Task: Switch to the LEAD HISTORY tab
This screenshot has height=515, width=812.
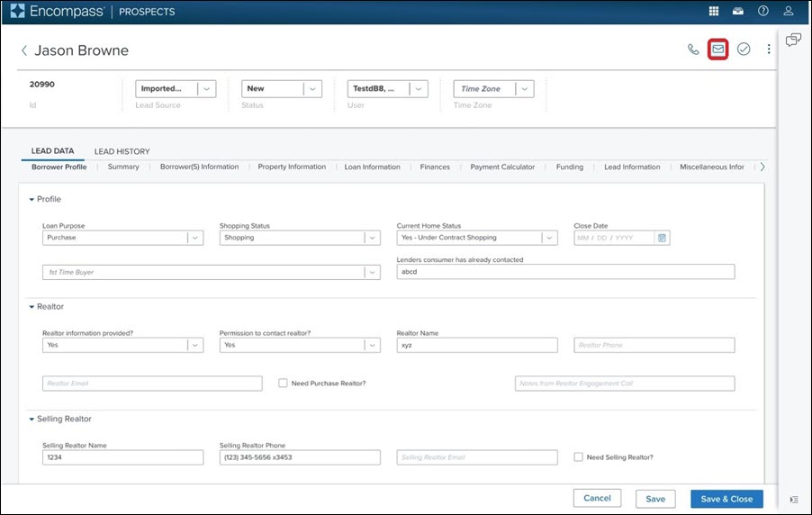Action: pos(122,151)
